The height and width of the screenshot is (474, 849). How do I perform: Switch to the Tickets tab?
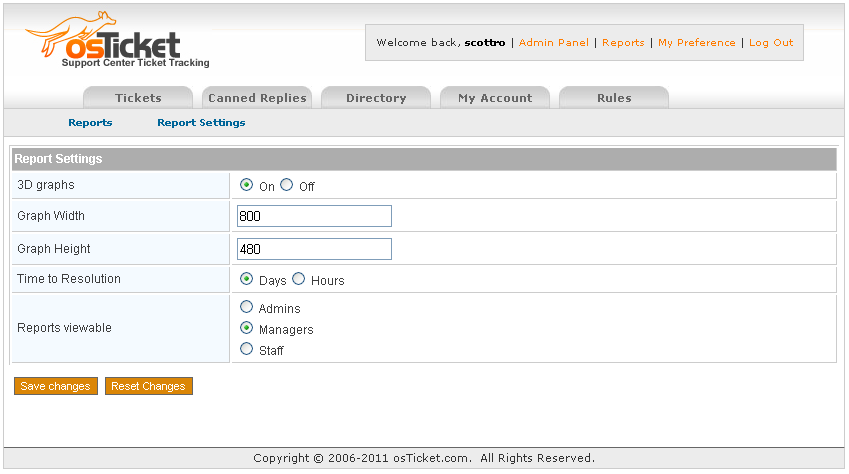[x=138, y=98]
